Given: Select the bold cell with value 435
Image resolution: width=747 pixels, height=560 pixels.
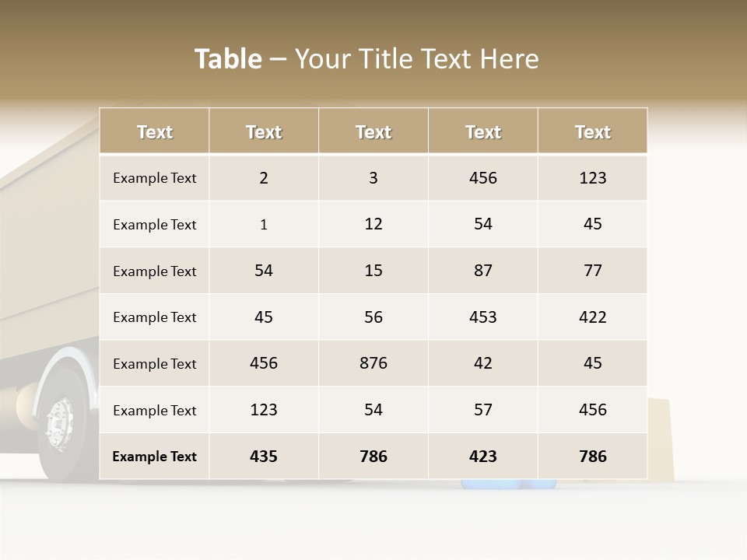Looking at the screenshot, I should pyautogui.click(x=264, y=457).
